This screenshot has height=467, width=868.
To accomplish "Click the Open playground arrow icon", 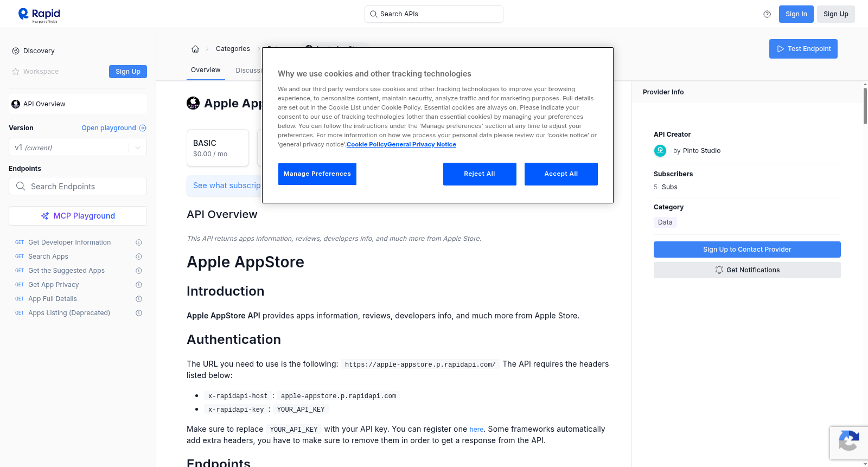I will point(143,128).
